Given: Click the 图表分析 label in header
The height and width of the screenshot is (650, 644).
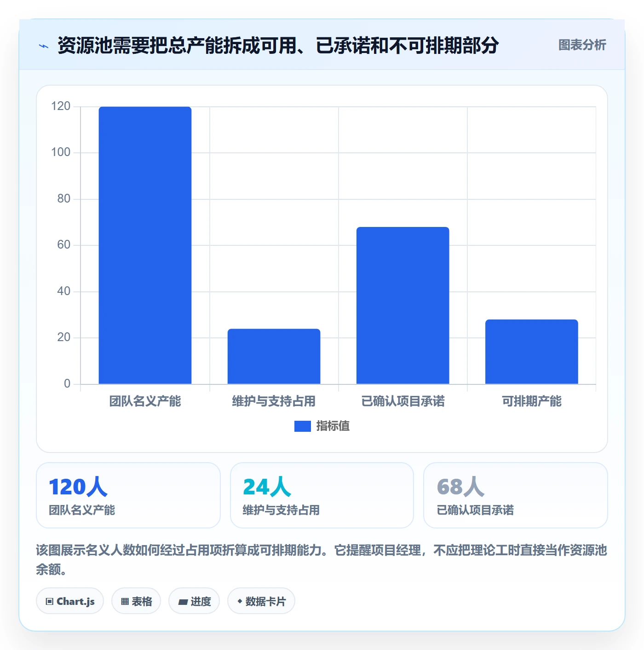Looking at the screenshot, I should (582, 45).
